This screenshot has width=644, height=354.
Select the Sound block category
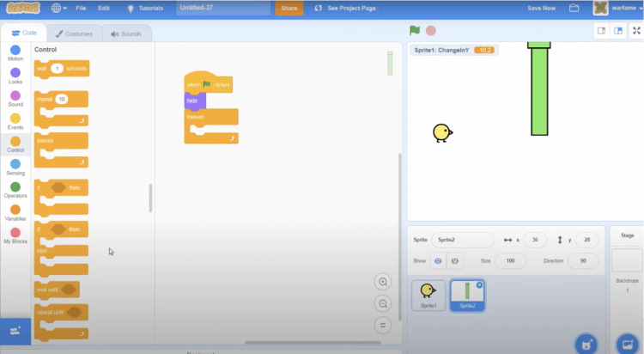pos(15,99)
